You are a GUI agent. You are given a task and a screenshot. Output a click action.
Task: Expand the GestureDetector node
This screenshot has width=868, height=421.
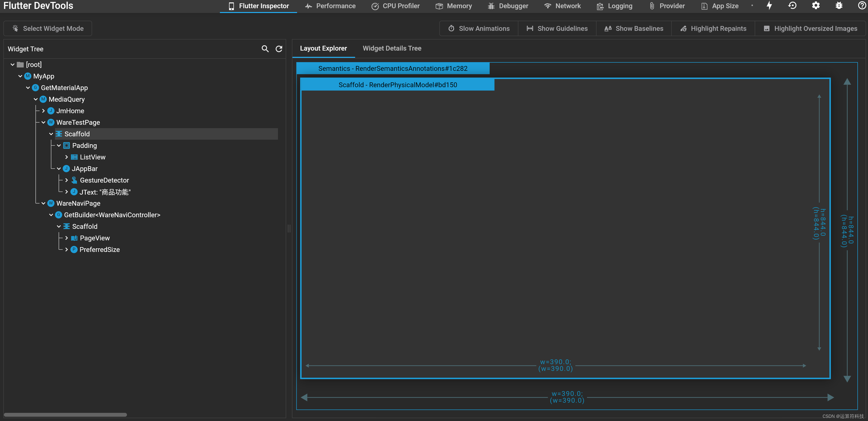tap(67, 180)
